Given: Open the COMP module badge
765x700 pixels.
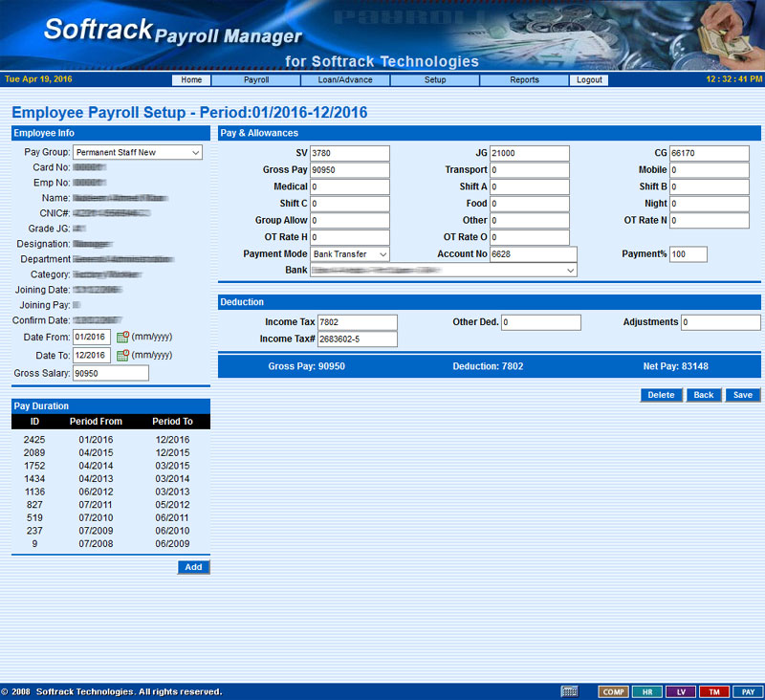Looking at the screenshot, I should pos(613,691).
